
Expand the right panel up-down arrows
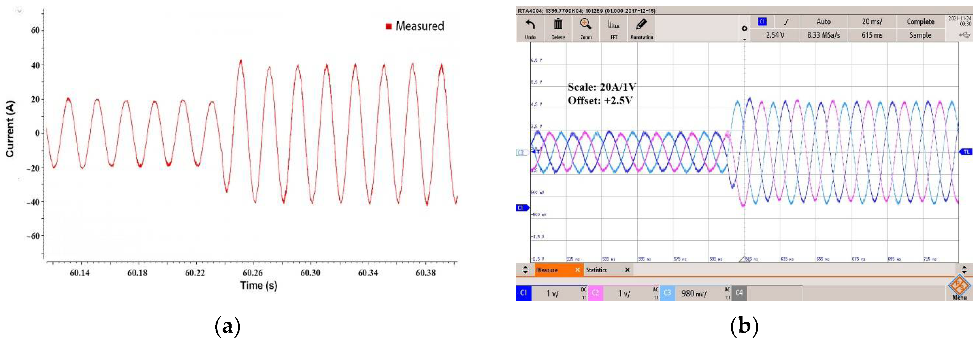click(x=964, y=270)
